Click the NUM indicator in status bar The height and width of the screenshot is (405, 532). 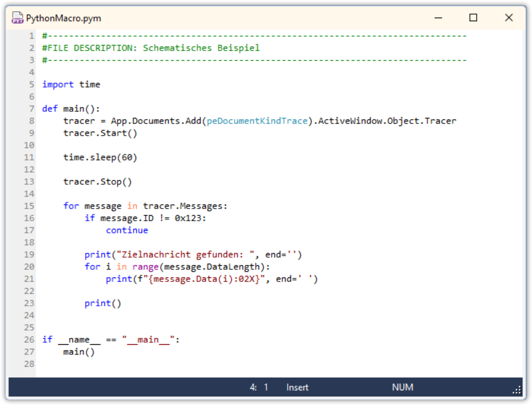(x=402, y=387)
